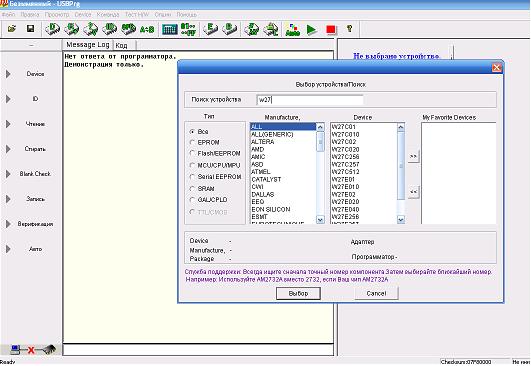Click Manufacture list scroll down arrow

point(320,220)
